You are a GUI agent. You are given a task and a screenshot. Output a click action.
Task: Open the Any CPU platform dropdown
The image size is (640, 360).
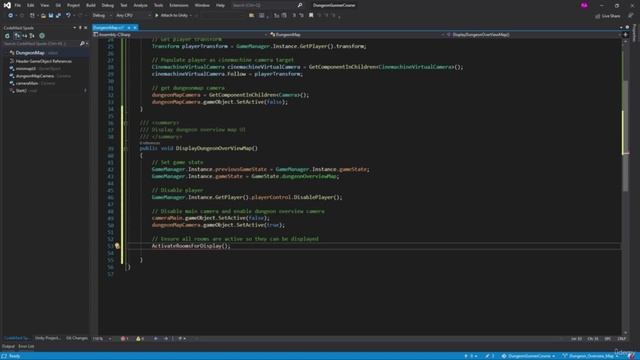pos(133,16)
